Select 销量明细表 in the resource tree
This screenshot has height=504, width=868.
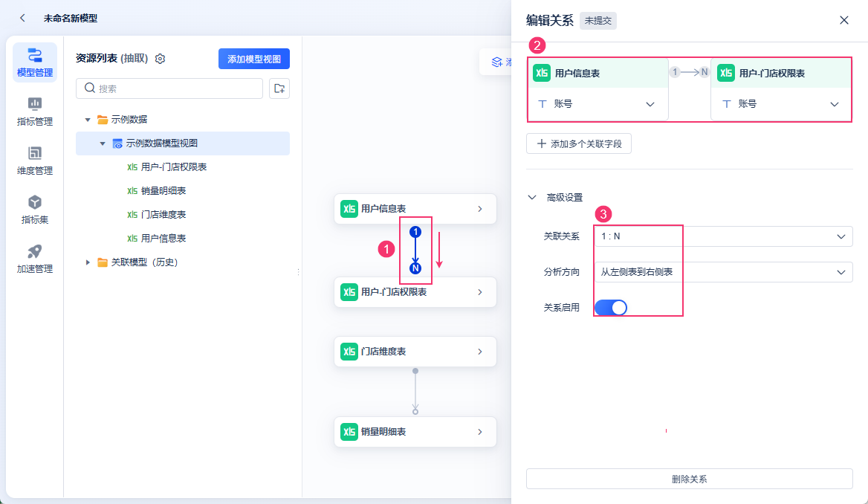(163, 191)
